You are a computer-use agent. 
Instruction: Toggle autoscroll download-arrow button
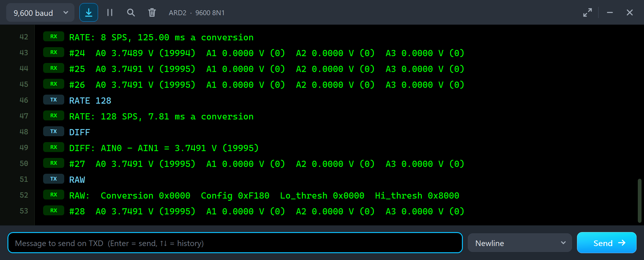click(x=89, y=12)
